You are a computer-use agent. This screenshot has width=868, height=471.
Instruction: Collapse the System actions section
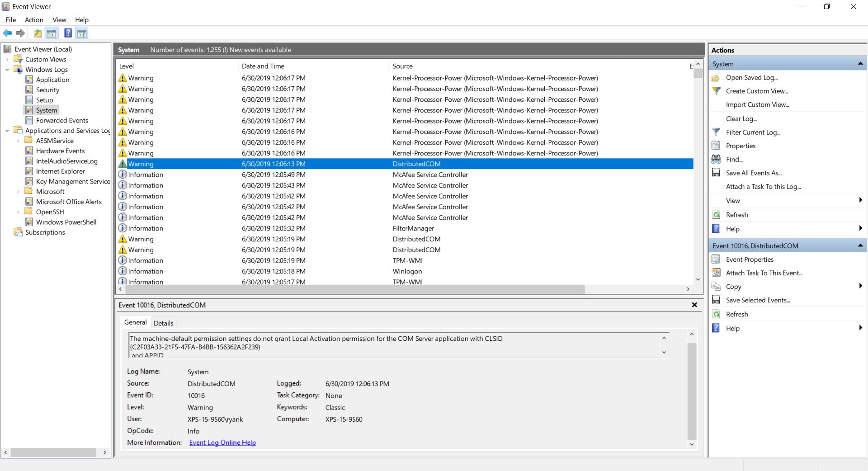coord(860,64)
